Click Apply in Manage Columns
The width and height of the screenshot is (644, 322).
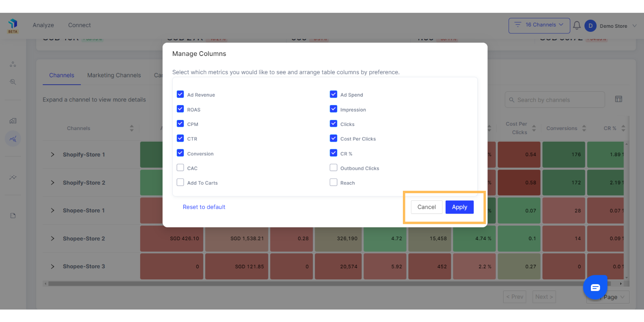tap(460, 207)
